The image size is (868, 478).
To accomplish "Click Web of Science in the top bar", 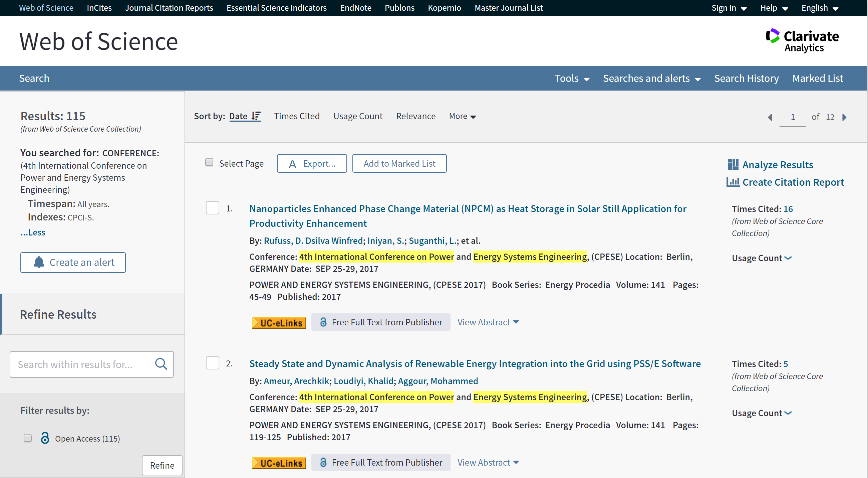I will (46, 8).
